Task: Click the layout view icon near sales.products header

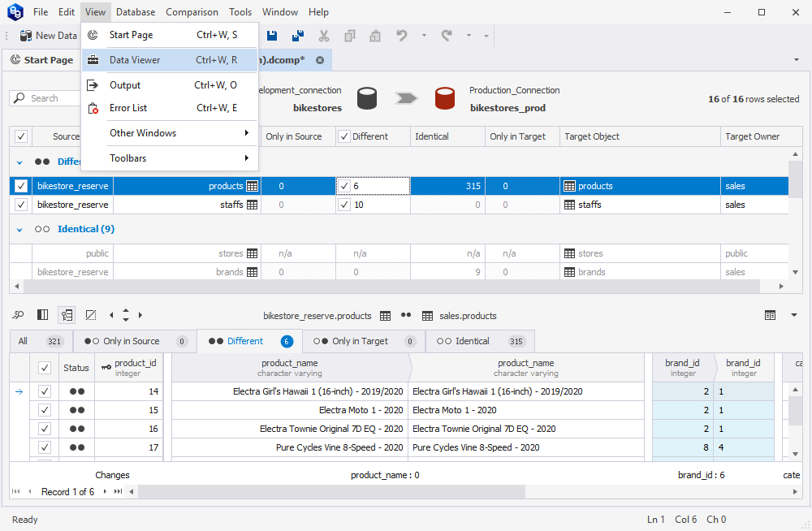Action: (770, 315)
